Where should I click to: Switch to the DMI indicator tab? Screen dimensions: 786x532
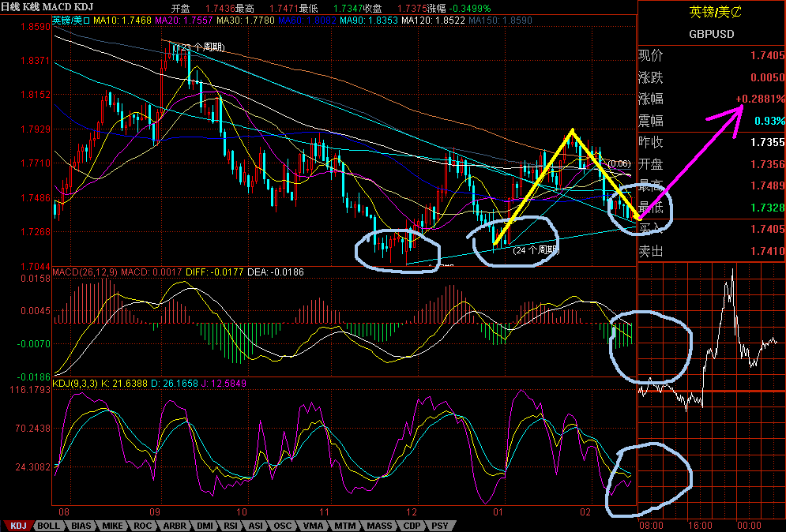pos(205,526)
